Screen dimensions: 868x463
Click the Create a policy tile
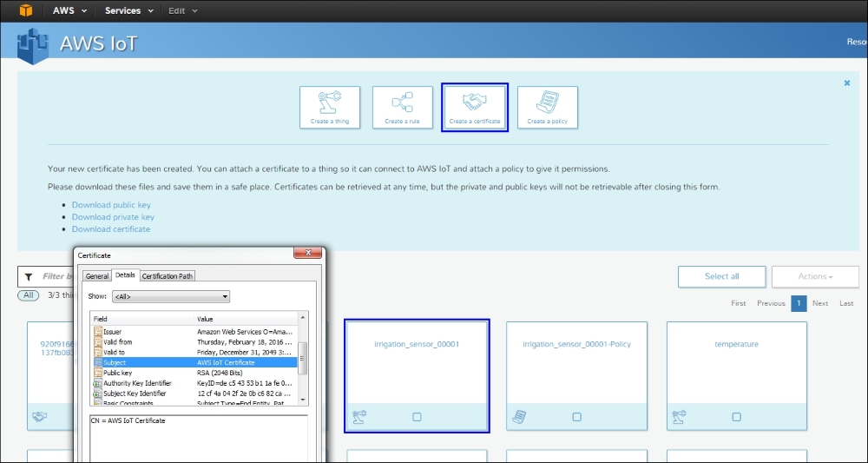click(x=548, y=108)
